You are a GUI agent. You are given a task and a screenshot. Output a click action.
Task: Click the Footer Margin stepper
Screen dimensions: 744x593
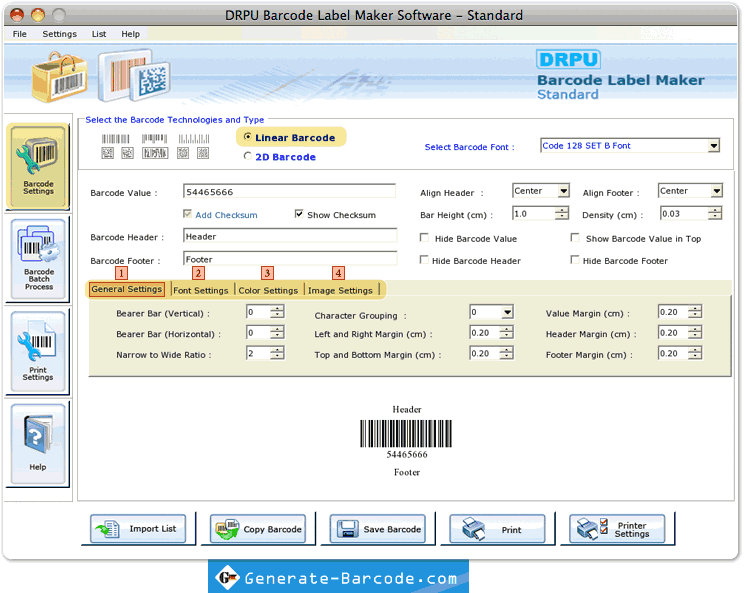(x=695, y=353)
